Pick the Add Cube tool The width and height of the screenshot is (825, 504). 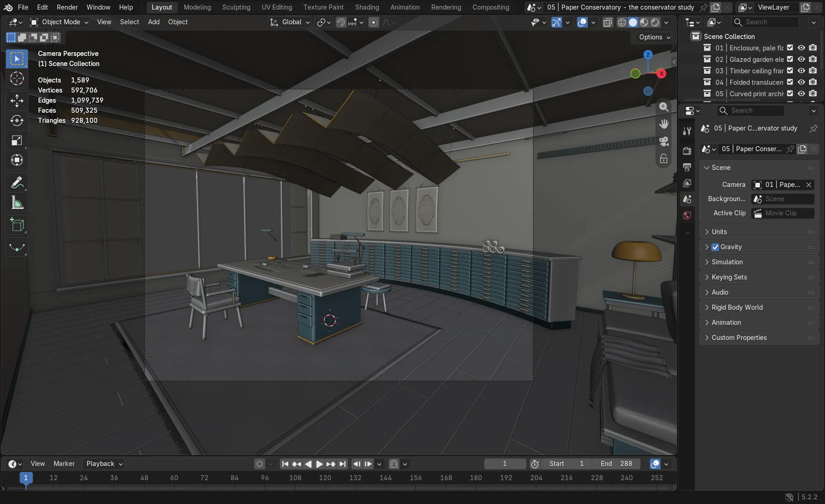pyautogui.click(x=17, y=225)
